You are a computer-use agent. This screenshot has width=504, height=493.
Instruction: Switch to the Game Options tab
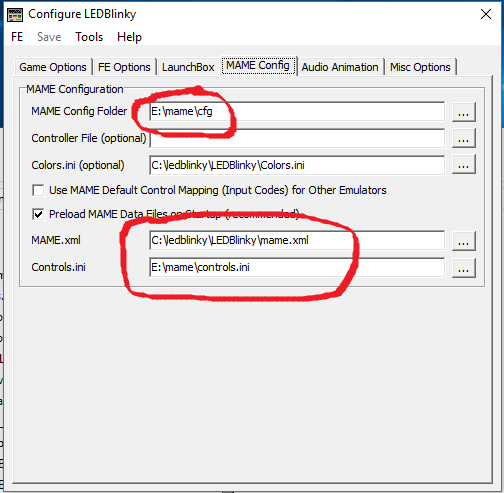coord(53,67)
